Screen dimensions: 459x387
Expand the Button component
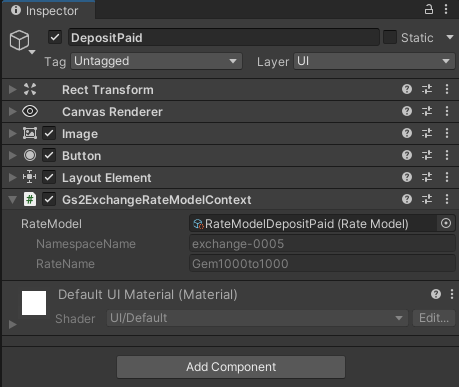[13, 155]
